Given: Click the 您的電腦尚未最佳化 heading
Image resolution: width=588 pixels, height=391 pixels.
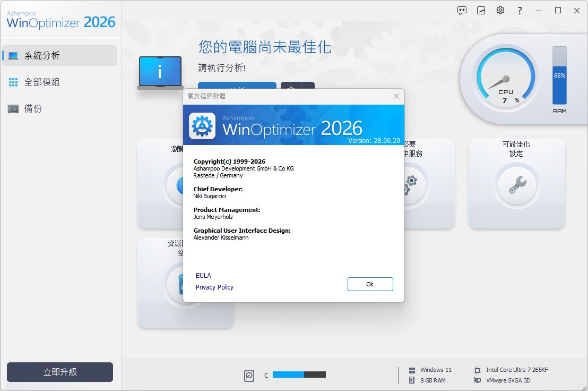Looking at the screenshot, I should click(x=265, y=47).
